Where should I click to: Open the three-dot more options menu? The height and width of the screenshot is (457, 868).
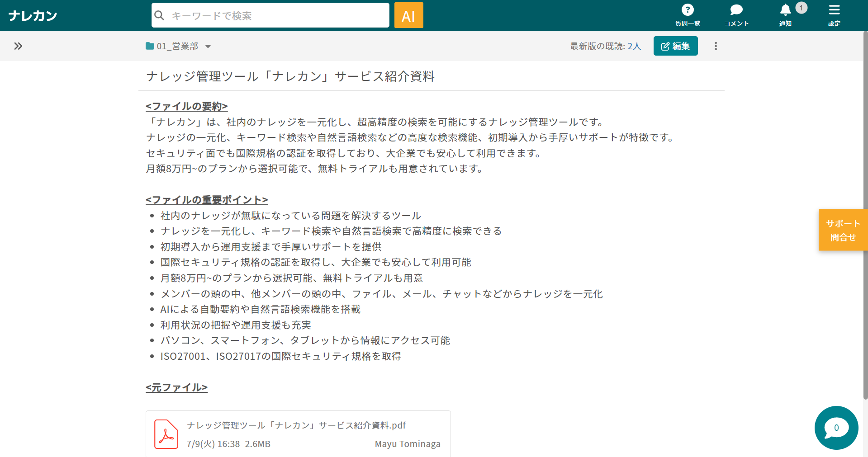click(716, 46)
